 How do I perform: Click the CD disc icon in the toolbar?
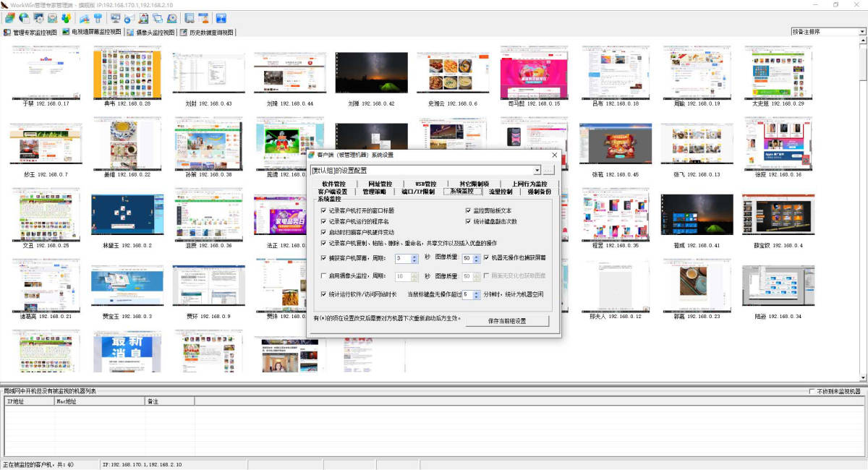[x=172, y=18]
